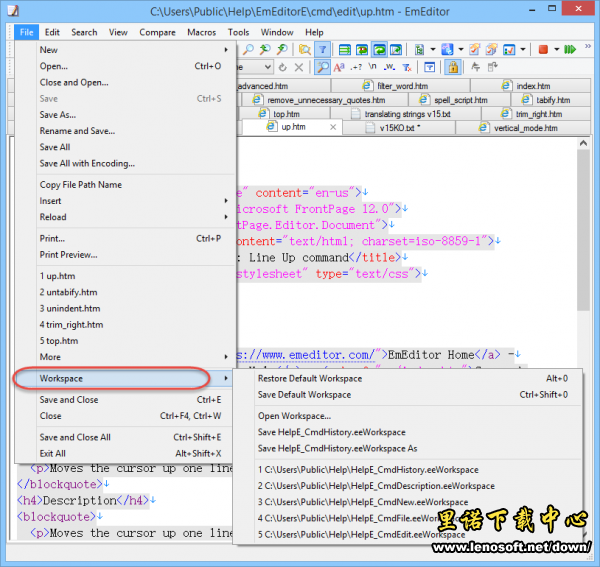Click the Replace magnifier icon
The image size is (600, 567).
pyautogui.click(x=282, y=49)
